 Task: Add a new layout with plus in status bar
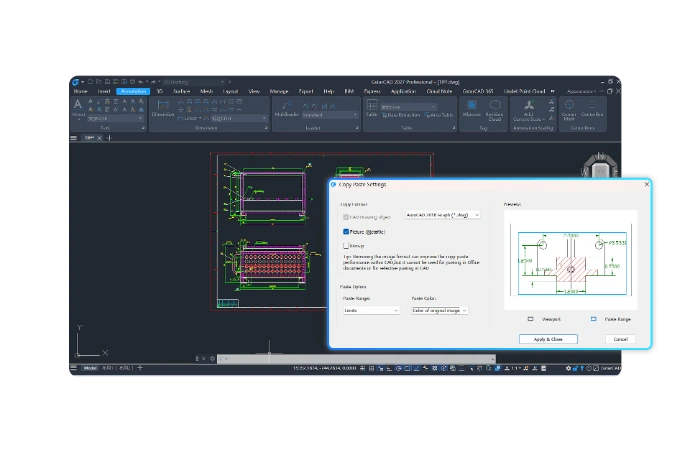140,368
